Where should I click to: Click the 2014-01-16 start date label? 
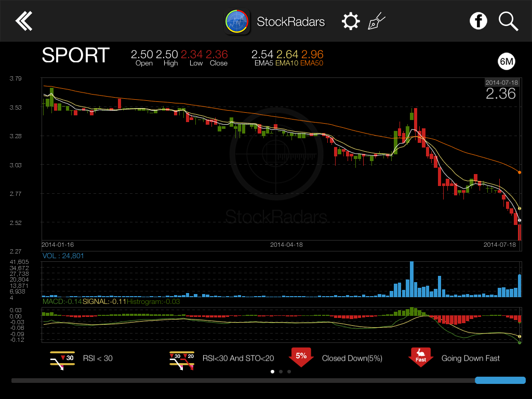(58, 245)
